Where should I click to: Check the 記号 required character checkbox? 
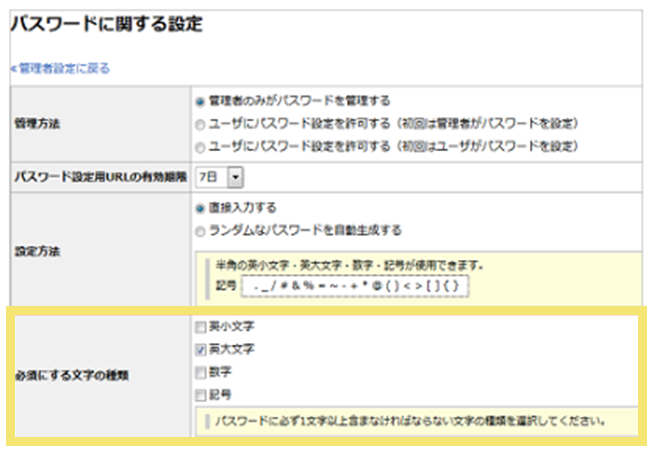pyautogui.click(x=201, y=395)
